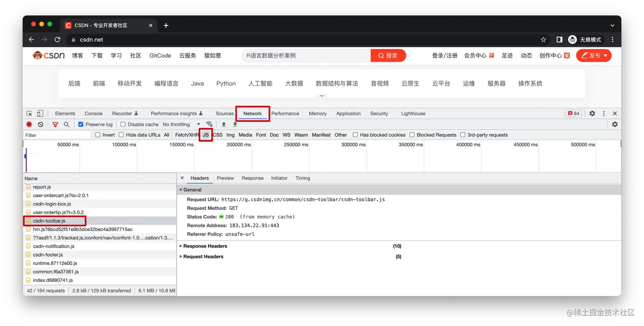Open the No throttling dropdown
This screenshot has height=326, width=644.
pyautogui.click(x=181, y=124)
